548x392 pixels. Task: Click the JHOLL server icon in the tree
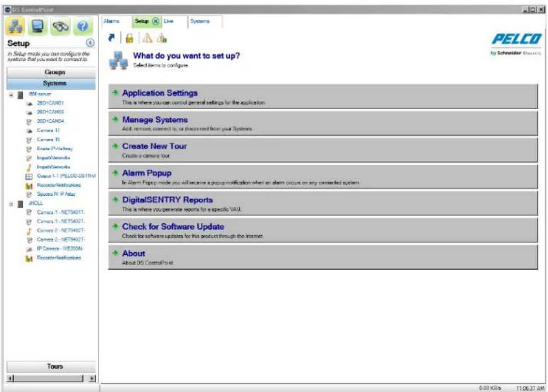coord(20,203)
